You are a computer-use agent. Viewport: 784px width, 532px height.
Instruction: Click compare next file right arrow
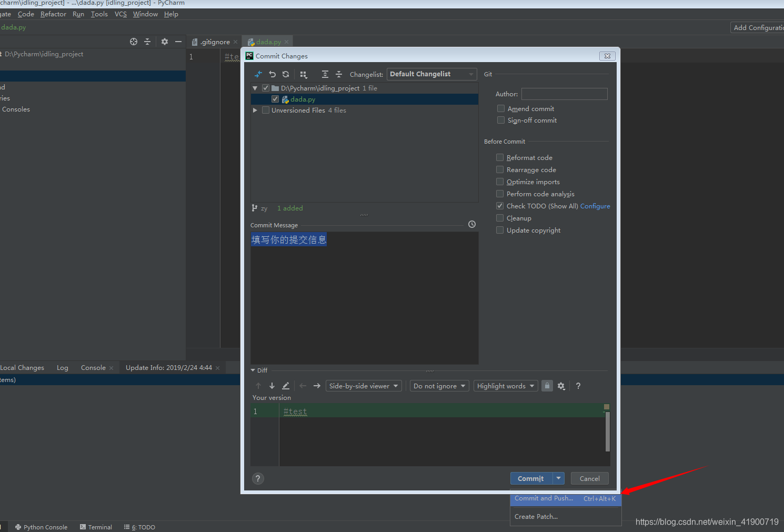pyautogui.click(x=317, y=386)
